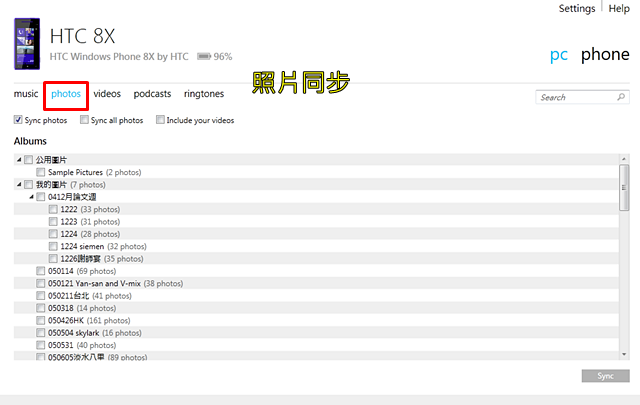Image resolution: width=640 pixels, height=405 pixels.
Task: Click the magnifier icon in the Search box
Action: coord(621,97)
